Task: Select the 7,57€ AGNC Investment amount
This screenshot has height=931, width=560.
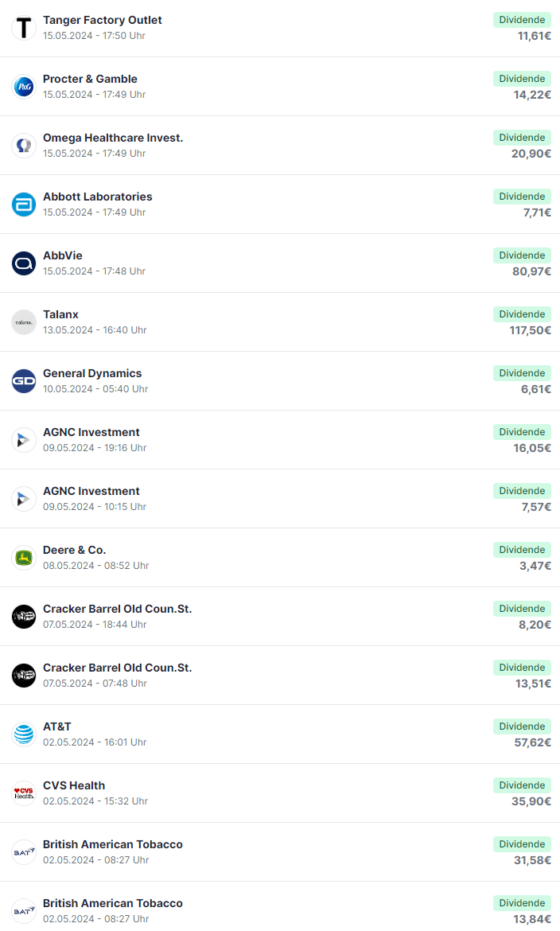Action: click(536, 507)
